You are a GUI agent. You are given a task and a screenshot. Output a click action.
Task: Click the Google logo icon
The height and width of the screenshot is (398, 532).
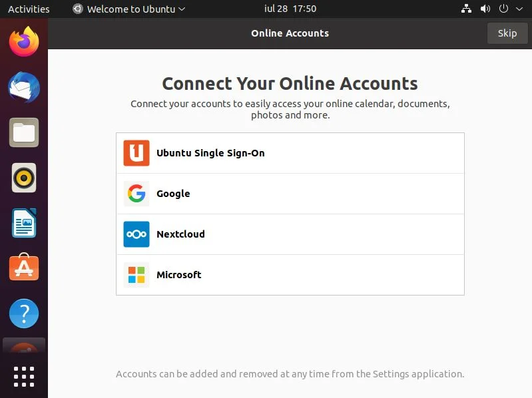tap(136, 194)
